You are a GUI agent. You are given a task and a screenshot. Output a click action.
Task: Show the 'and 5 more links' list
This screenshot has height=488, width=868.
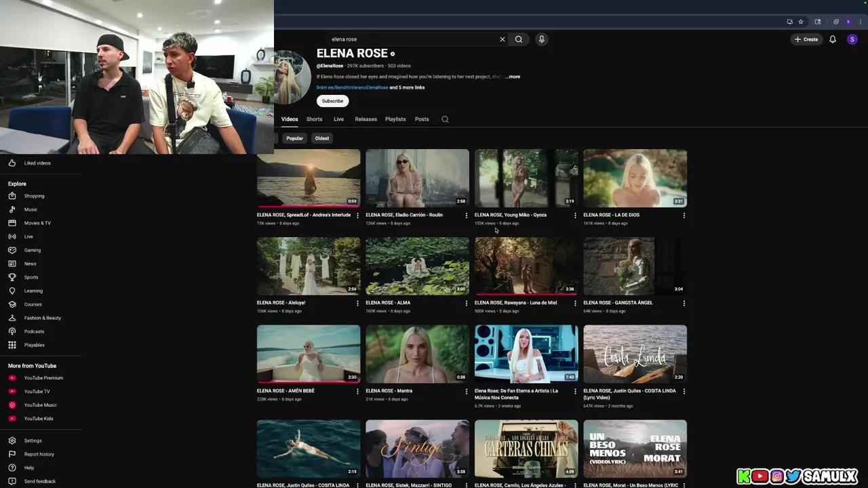[x=407, y=87]
